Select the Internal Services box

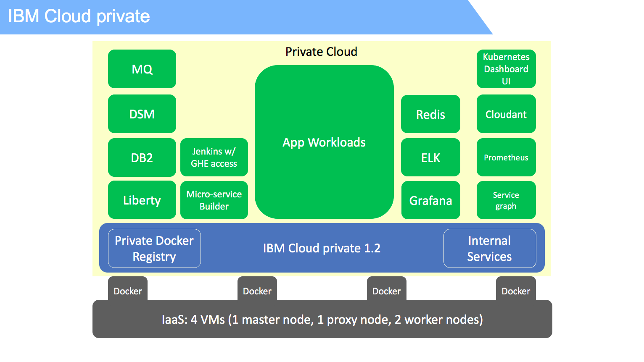(x=490, y=248)
